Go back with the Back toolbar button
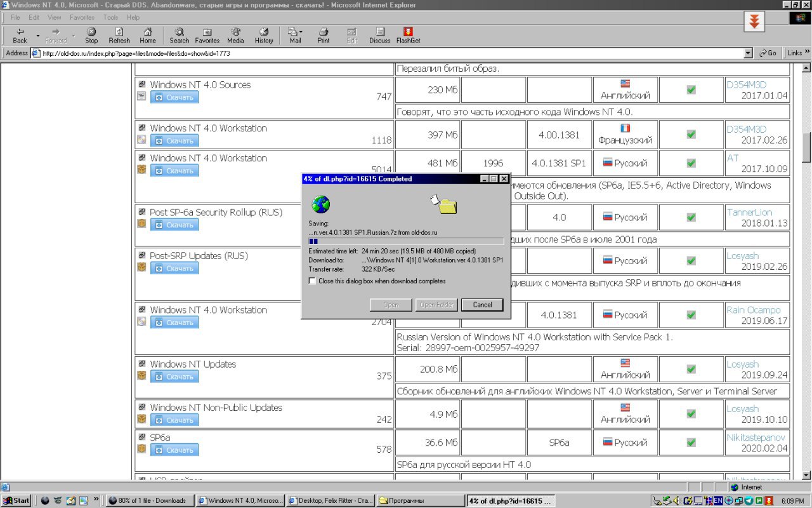 pos(20,36)
